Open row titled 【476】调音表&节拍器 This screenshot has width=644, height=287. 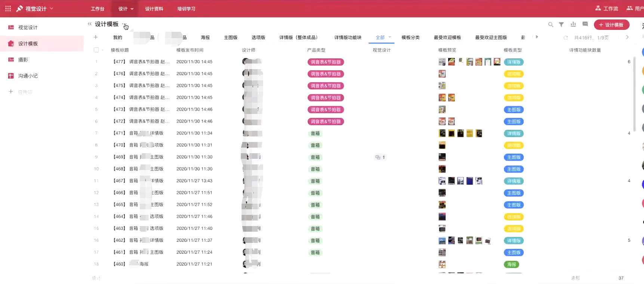click(x=141, y=74)
